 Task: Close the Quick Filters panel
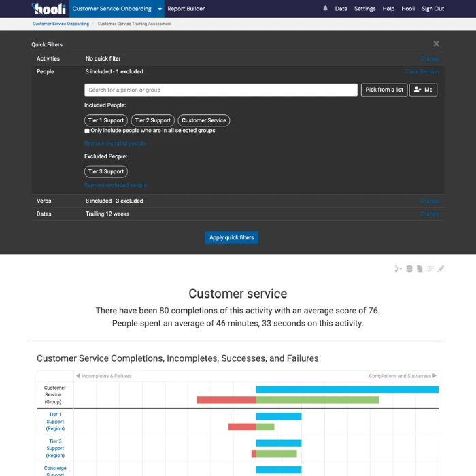click(436, 44)
